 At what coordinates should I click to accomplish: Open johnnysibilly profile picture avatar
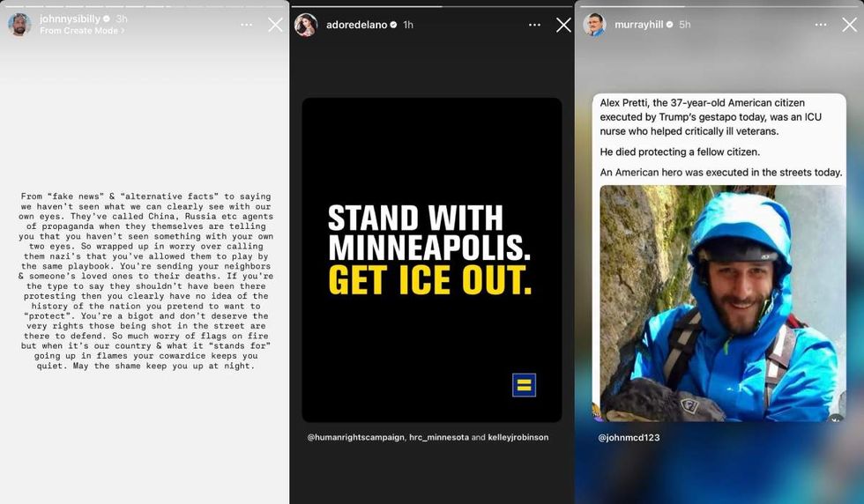19,25
